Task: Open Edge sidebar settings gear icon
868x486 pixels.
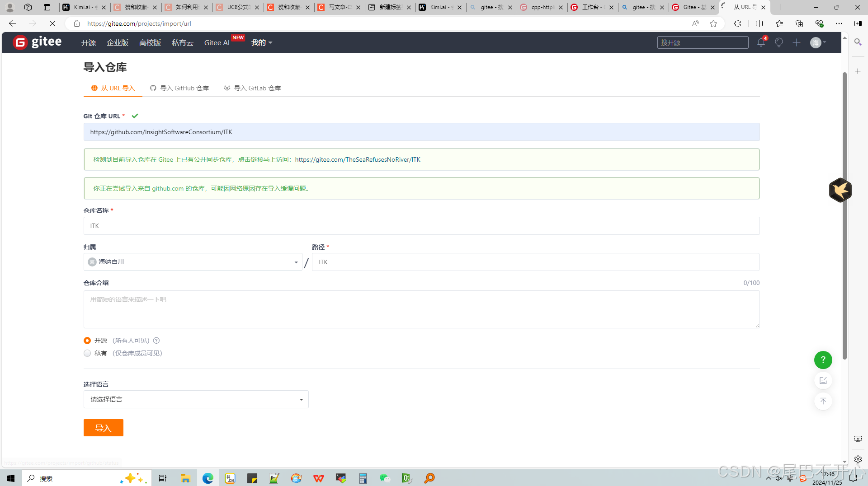Action: pos(858,459)
